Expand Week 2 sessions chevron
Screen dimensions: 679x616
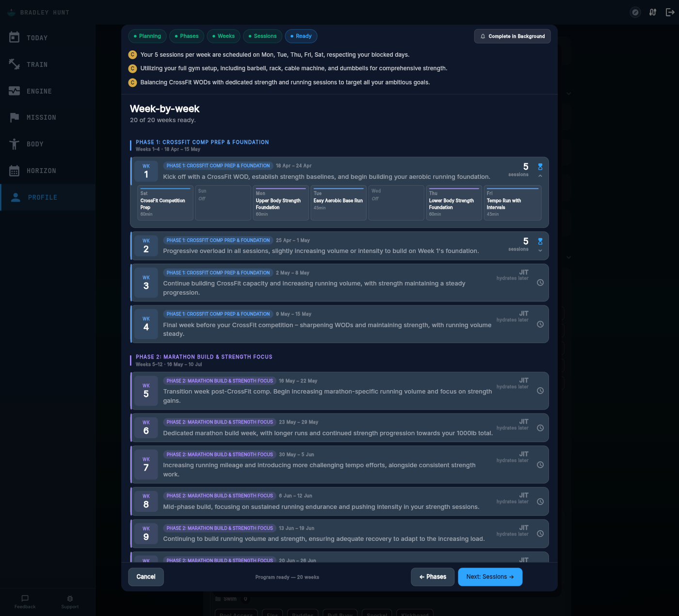click(x=540, y=251)
